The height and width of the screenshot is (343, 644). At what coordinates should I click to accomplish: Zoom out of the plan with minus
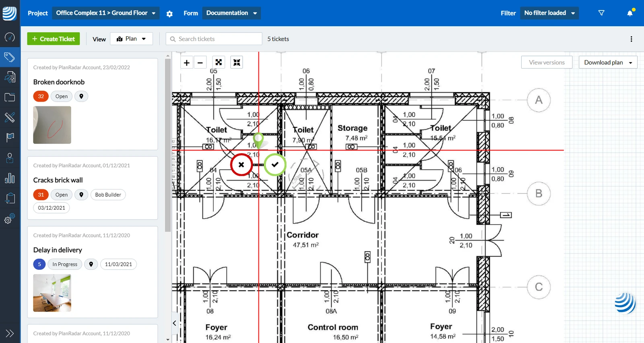(x=200, y=62)
